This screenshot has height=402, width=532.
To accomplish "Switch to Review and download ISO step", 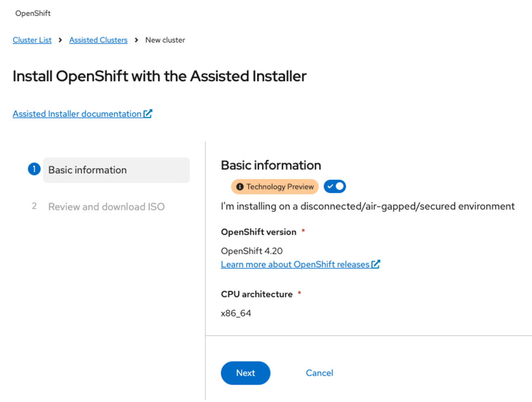I will point(106,207).
